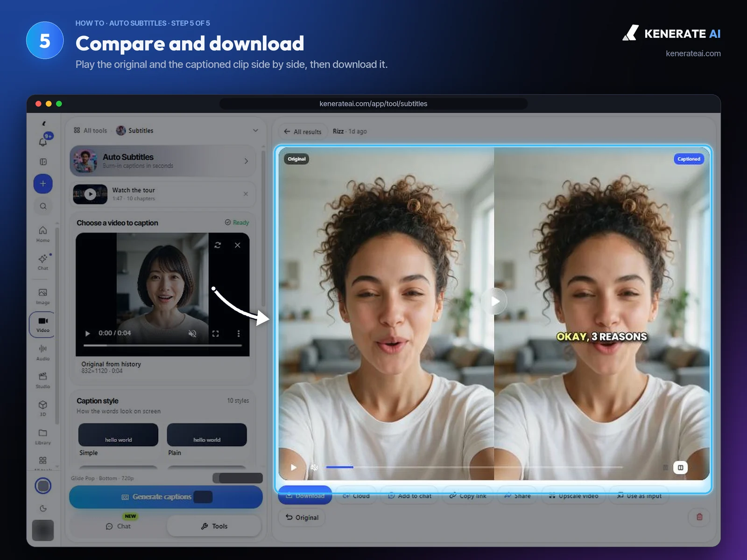Open the Image section in sidebar

click(x=43, y=296)
